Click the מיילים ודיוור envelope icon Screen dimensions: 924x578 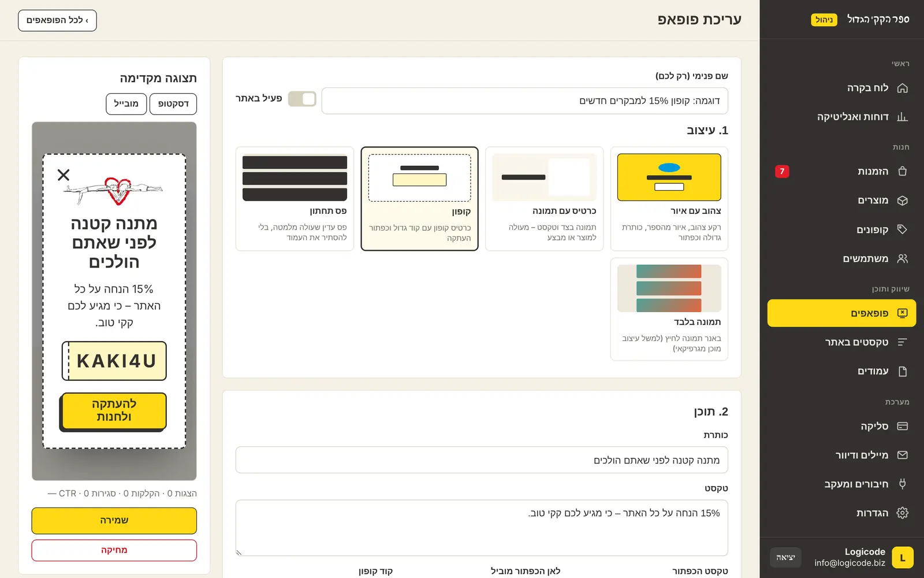[x=902, y=455]
